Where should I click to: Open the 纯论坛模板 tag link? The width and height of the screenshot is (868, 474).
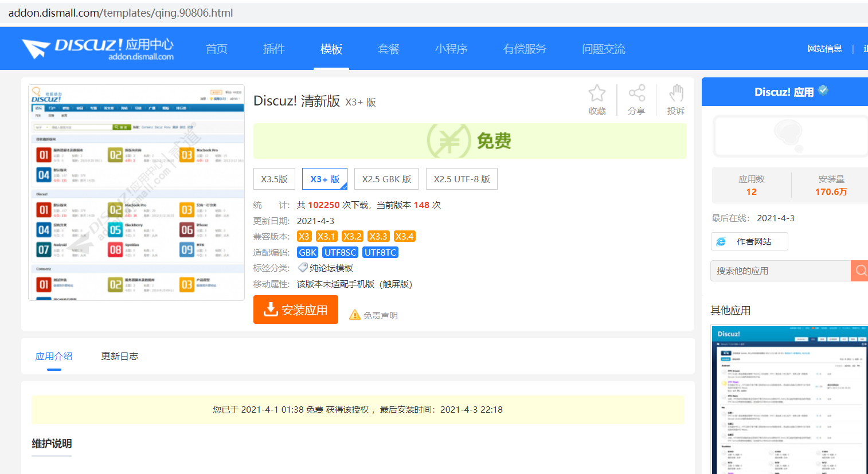(x=331, y=268)
